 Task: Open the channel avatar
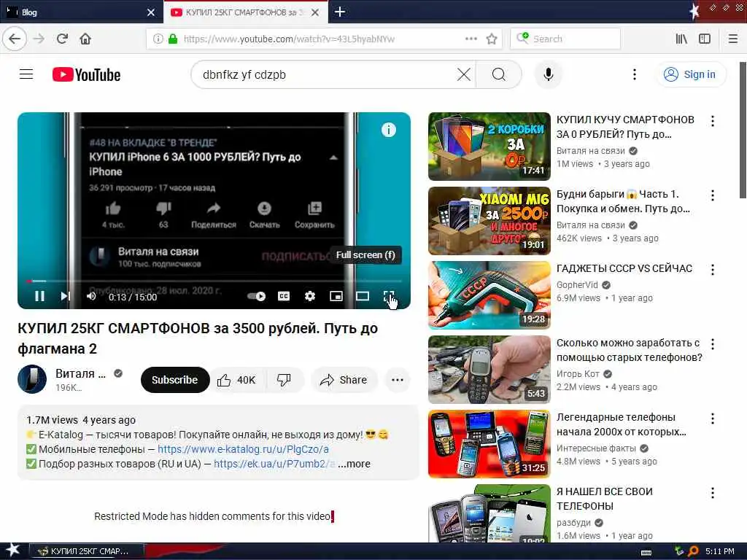click(32, 379)
